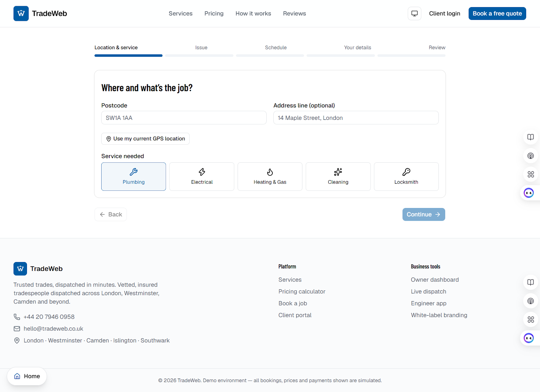Image resolution: width=540 pixels, height=392 pixels.
Task: Open the book icon in upper side panel
Action: [531, 137]
